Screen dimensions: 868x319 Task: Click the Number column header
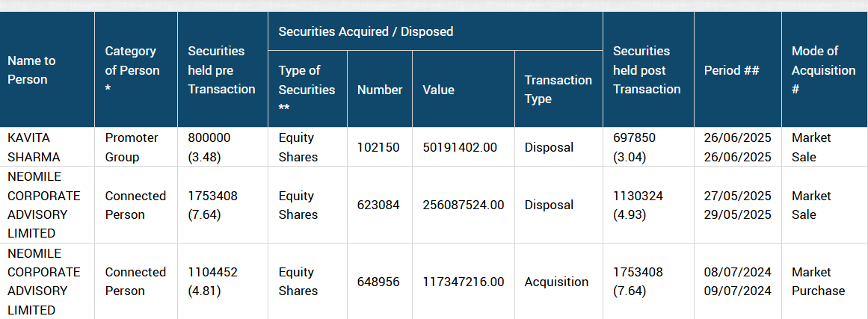[x=380, y=89]
